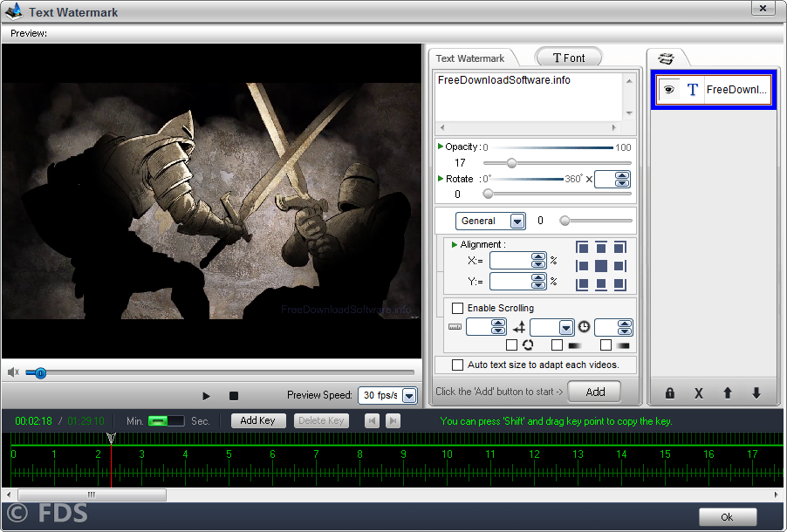
Task: Open the scrolling direction dropdown
Action: tap(565, 327)
